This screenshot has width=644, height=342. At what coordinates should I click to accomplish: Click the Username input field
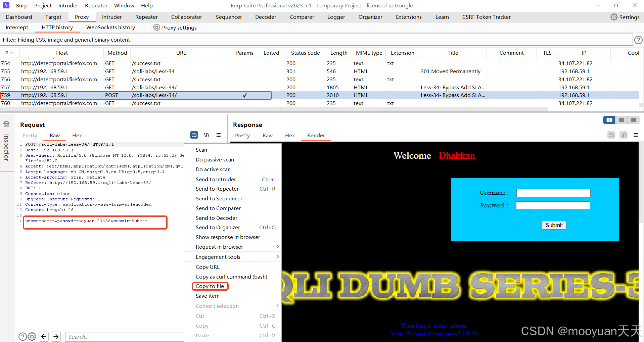tap(553, 193)
